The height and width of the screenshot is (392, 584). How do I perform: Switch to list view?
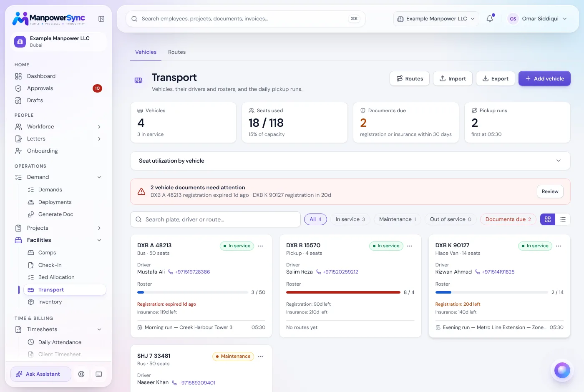(563, 219)
